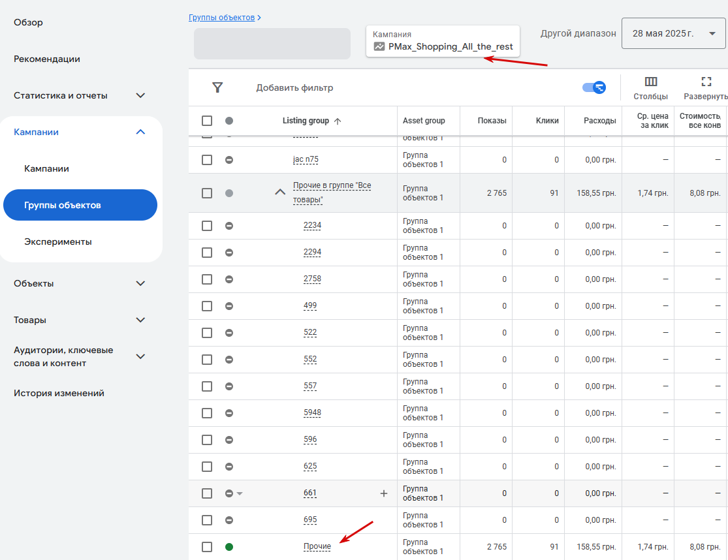
Task: Open the 2294 listing group link
Action: tap(313, 252)
